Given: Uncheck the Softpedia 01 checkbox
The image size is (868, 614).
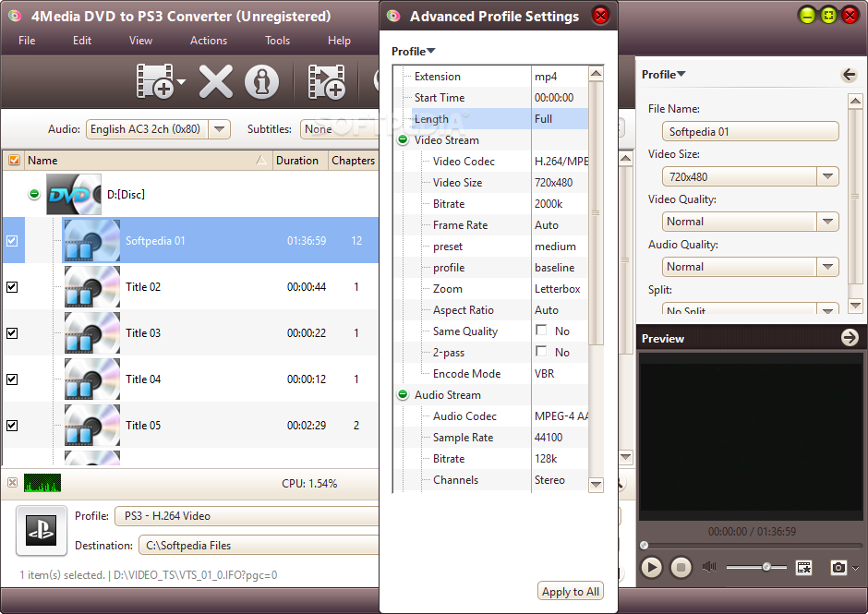Looking at the screenshot, I should pos(12,241).
